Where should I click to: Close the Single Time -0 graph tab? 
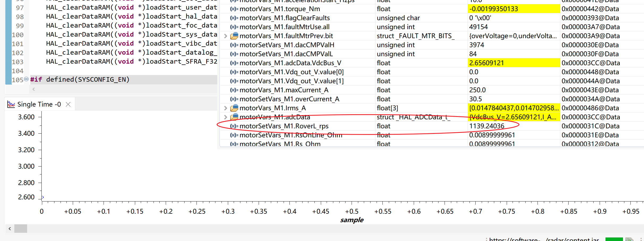coord(68,104)
